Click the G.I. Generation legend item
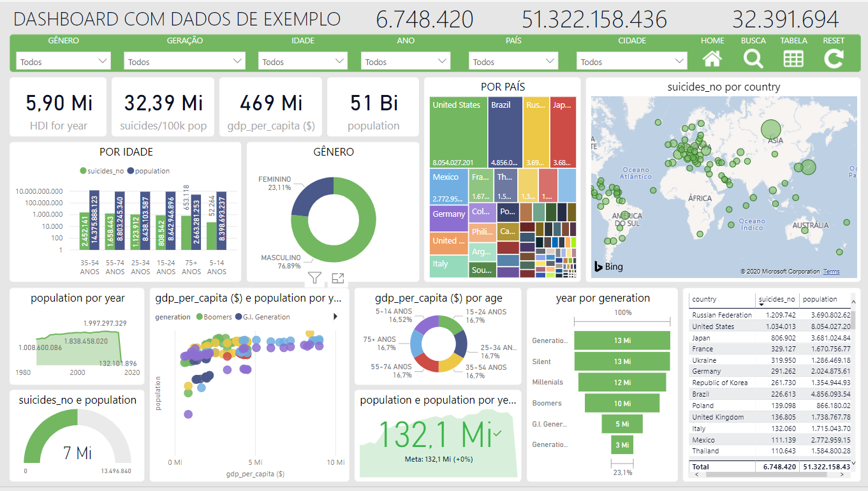Viewport: 868px width, 491px height. (x=263, y=317)
